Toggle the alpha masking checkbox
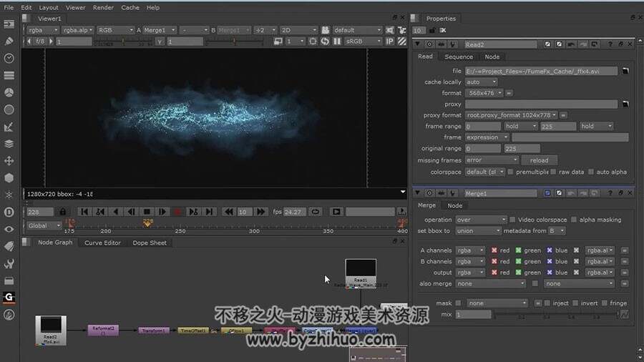Screen dimensions: 644x362 574,220
